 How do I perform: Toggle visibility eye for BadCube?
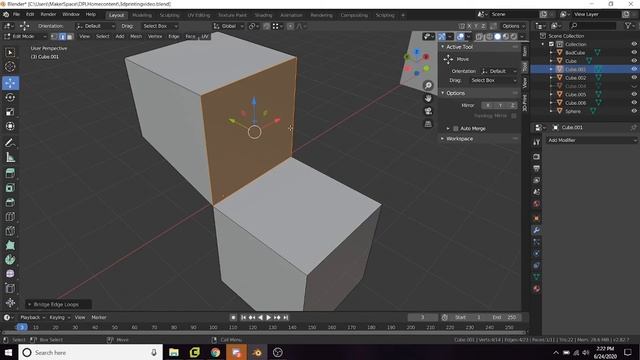point(634,52)
